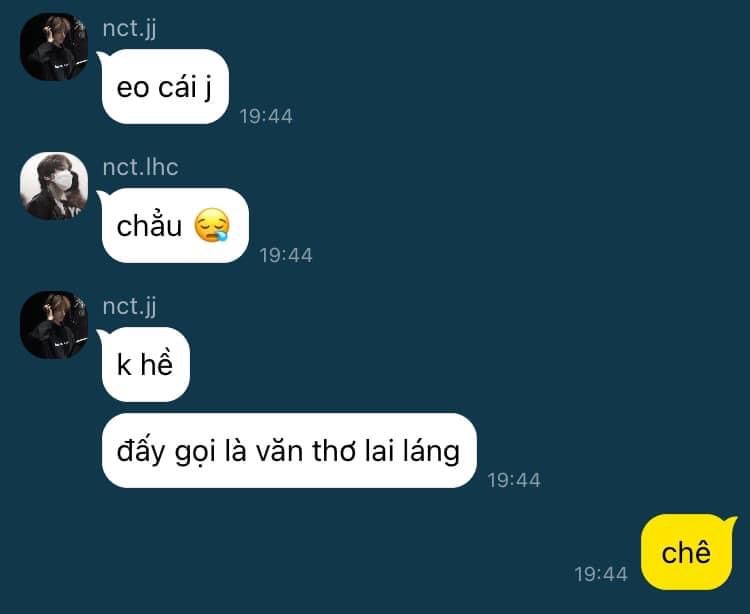The width and height of the screenshot is (750, 614).
Task: Select the 'k hề' message bubble
Action: pos(145,364)
